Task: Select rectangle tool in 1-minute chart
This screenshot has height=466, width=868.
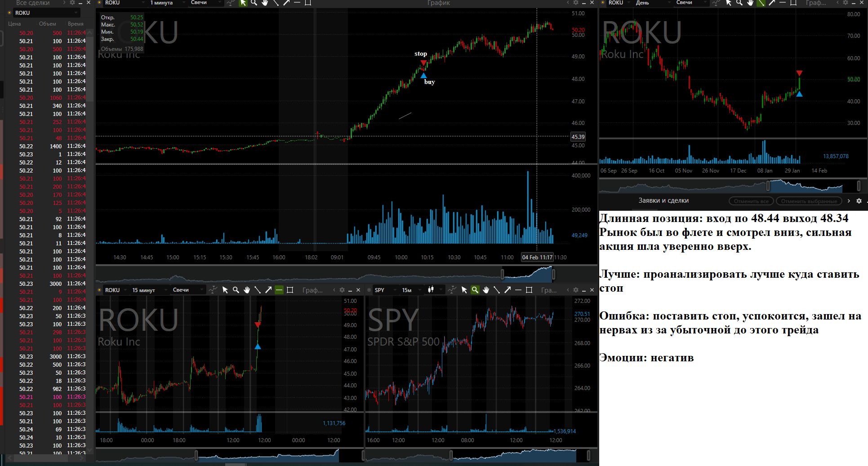Action: (308, 3)
